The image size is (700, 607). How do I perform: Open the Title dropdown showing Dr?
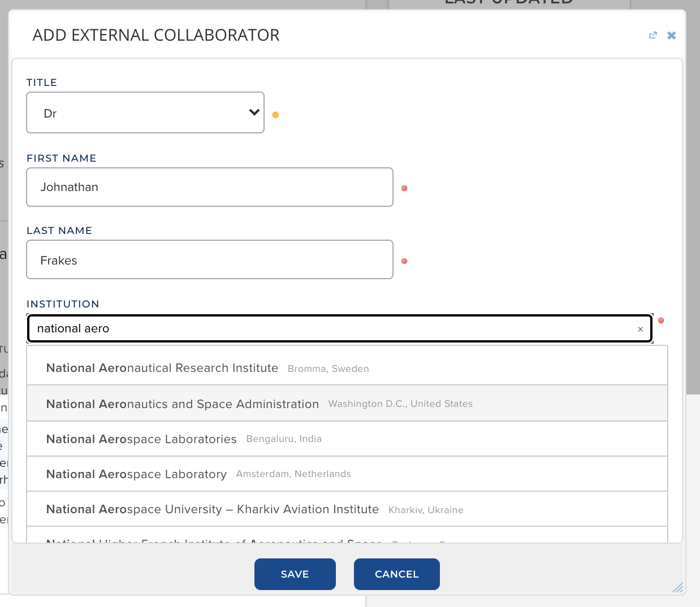[145, 113]
